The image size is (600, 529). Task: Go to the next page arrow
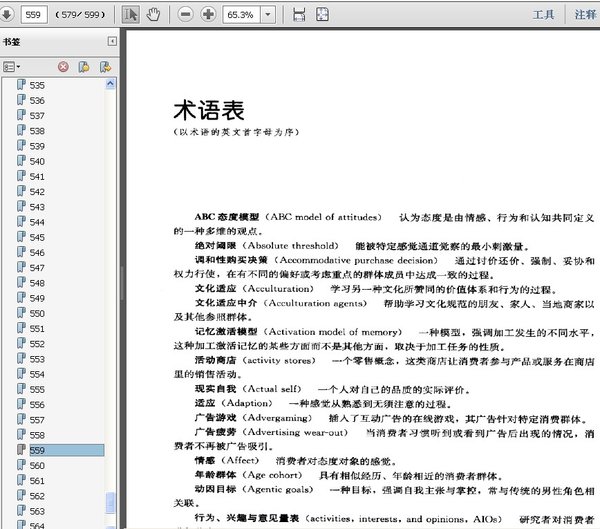[x=8, y=14]
